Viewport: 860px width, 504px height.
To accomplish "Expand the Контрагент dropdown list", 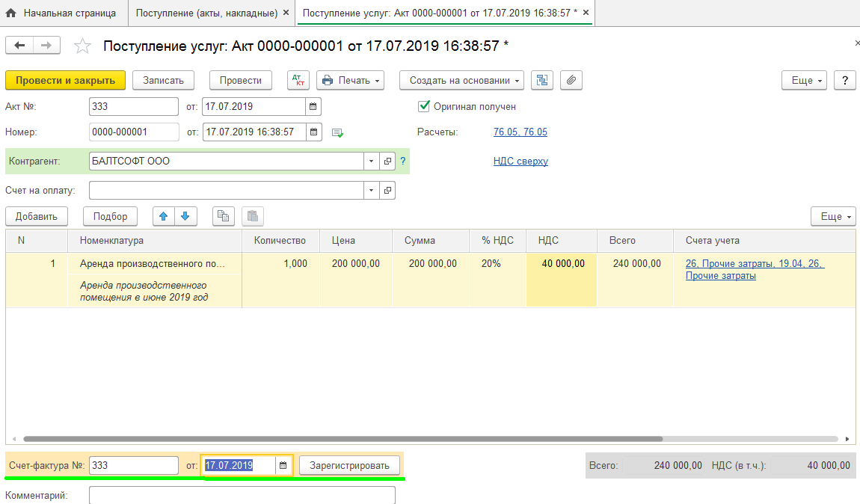I will [372, 162].
